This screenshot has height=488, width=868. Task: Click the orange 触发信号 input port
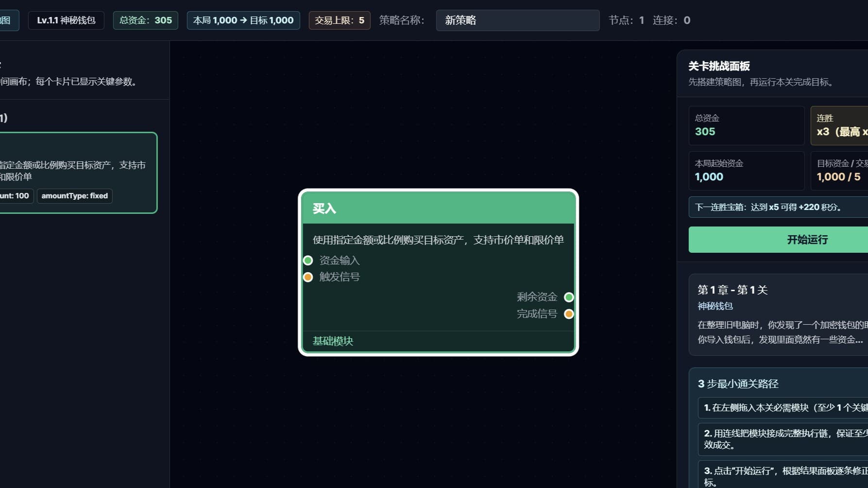coord(308,277)
